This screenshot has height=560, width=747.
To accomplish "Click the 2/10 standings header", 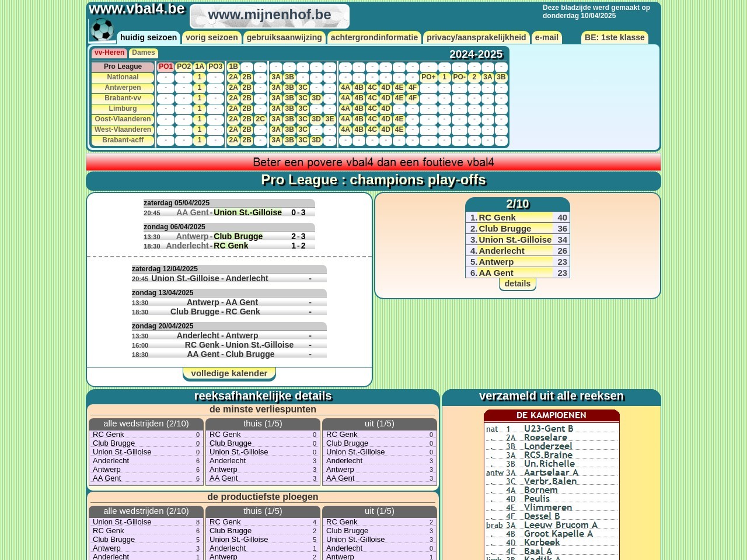I will [x=518, y=204].
